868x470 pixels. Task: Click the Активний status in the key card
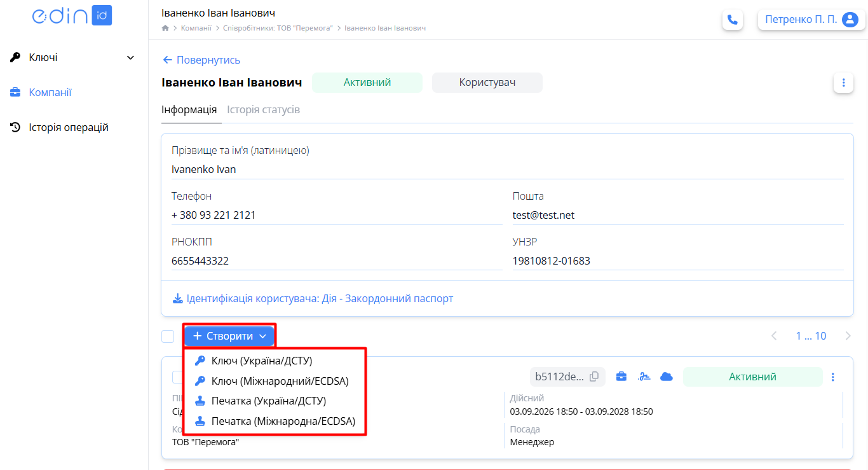(x=752, y=377)
